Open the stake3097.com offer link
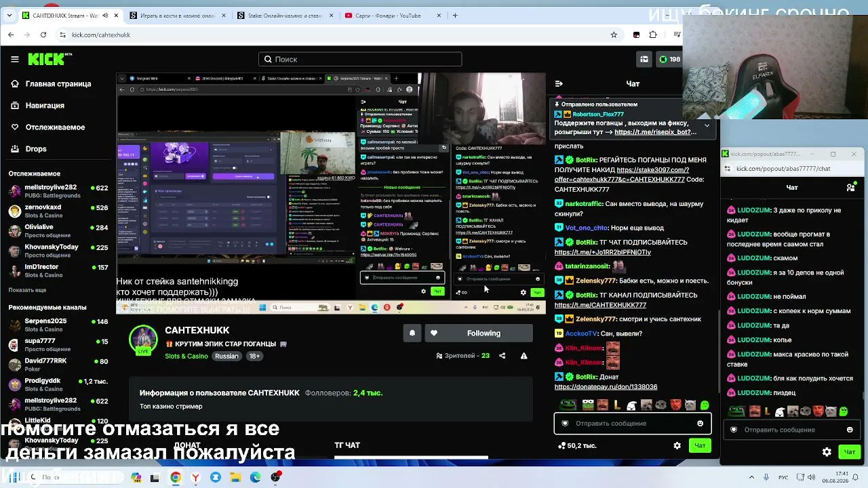The width and height of the screenshot is (868, 488). (621, 175)
